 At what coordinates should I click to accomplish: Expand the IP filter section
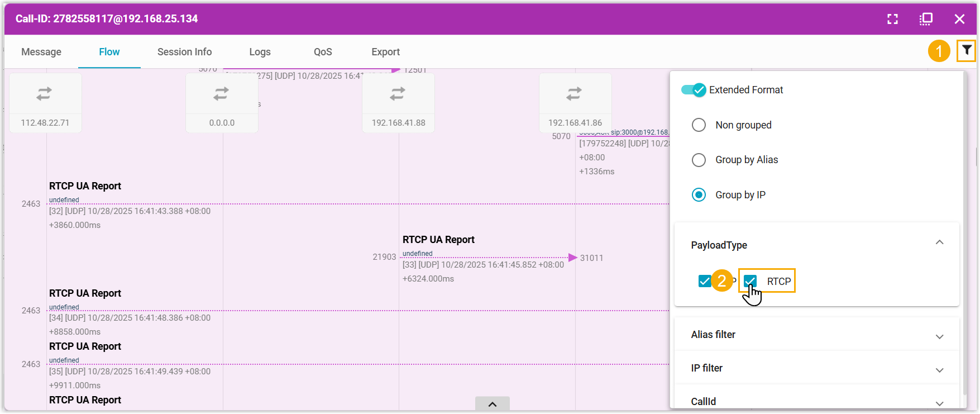[939, 370]
